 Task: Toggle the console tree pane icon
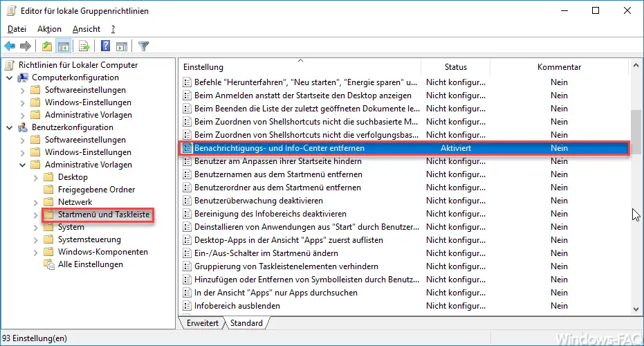[63, 46]
